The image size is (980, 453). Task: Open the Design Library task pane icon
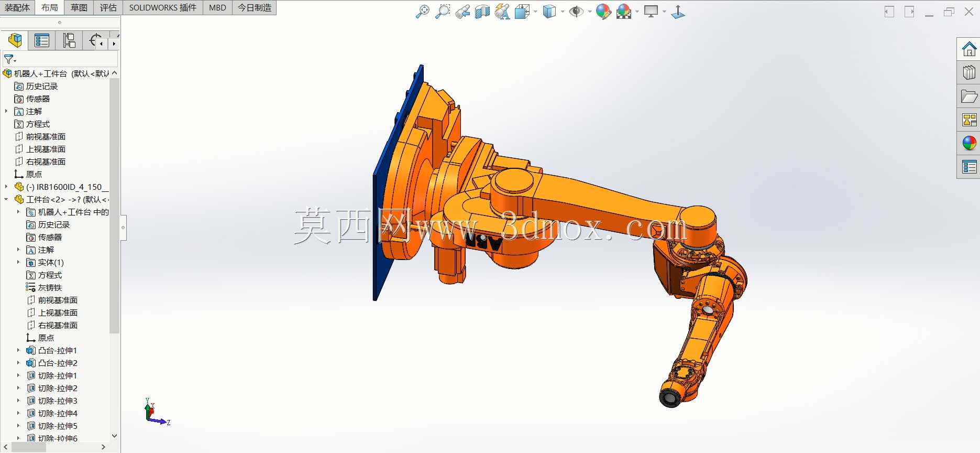tap(969, 72)
